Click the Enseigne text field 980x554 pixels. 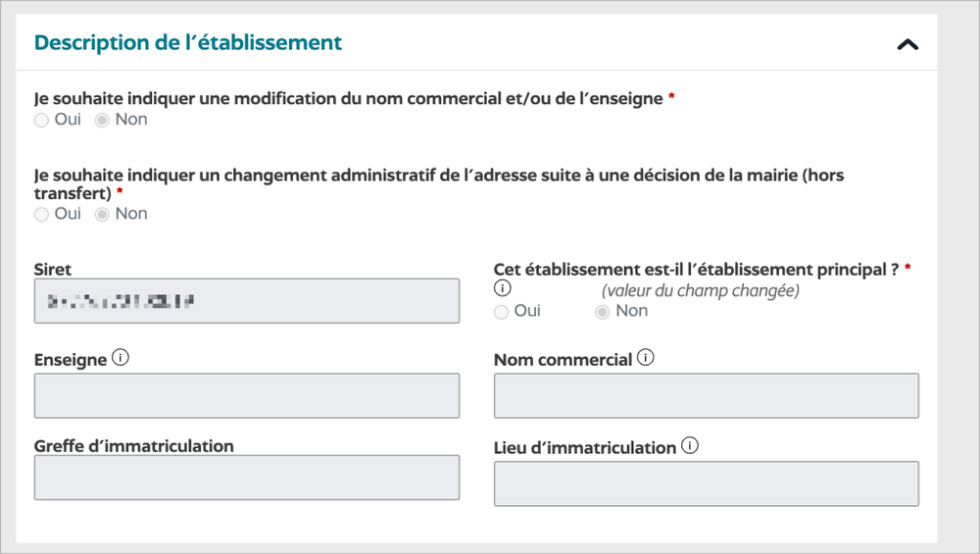click(246, 395)
